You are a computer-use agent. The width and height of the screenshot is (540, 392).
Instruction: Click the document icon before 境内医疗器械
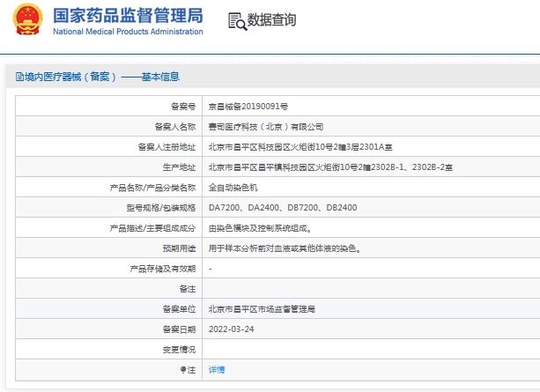pyautogui.click(x=19, y=77)
